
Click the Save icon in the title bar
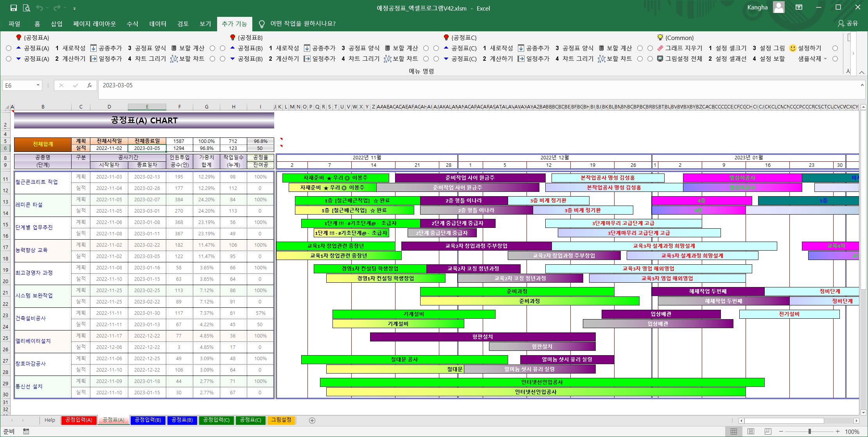(x=13, y=8)
